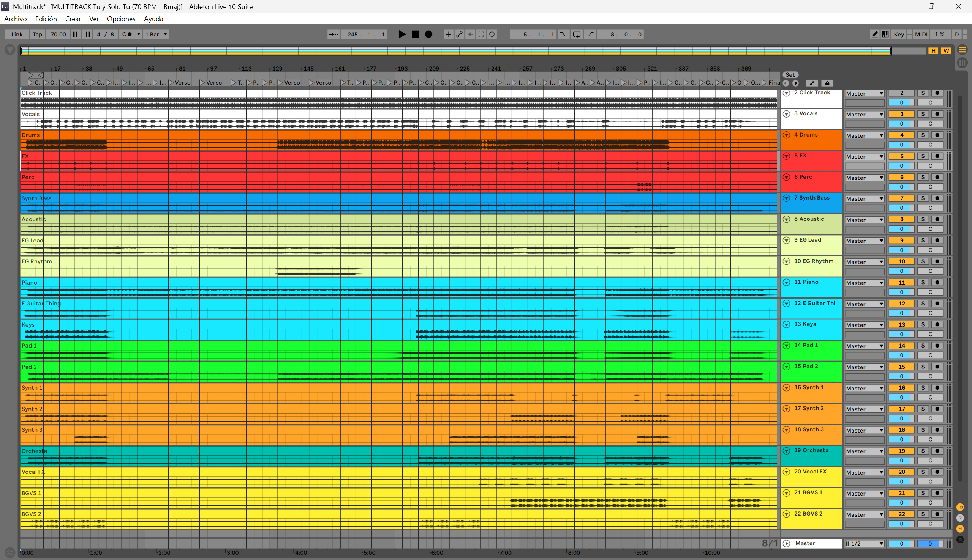The image size is (972, 560).
Task: Click the Tap tempo button
Action: (37, 34)
